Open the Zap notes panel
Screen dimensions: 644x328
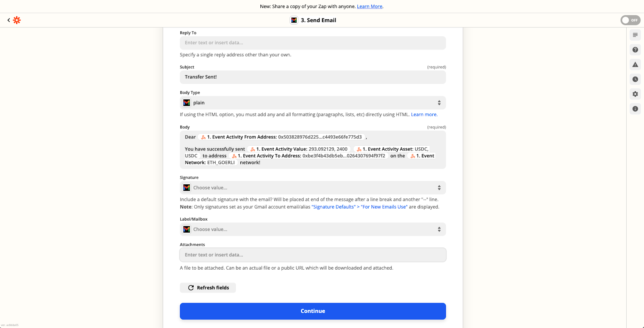(635, 35)
